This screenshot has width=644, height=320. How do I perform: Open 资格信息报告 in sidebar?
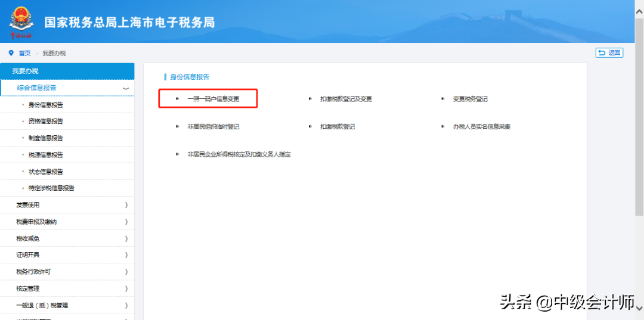tap(45, 122)
